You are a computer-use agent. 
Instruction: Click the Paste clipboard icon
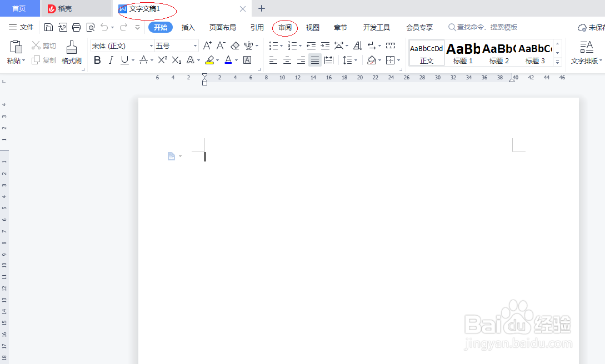click(x=16, y=47)
